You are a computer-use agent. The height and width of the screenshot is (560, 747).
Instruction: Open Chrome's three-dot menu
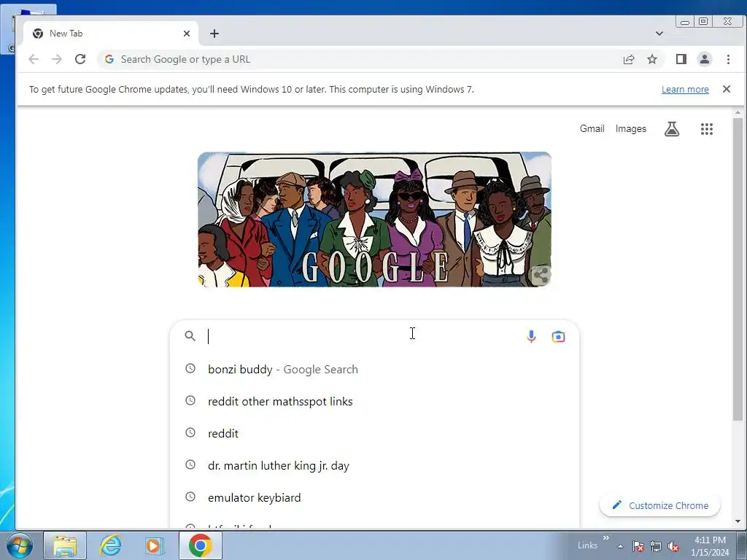click(728, 59)
